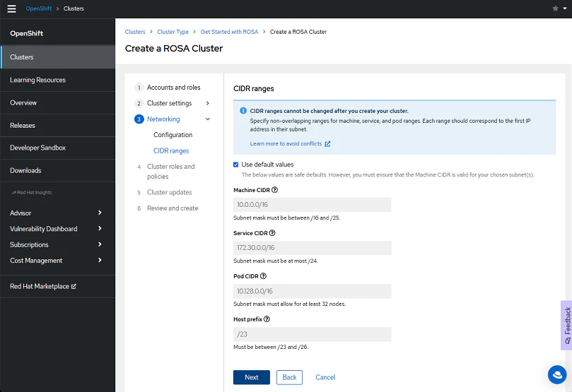Open the Feedback side tab

566,324
